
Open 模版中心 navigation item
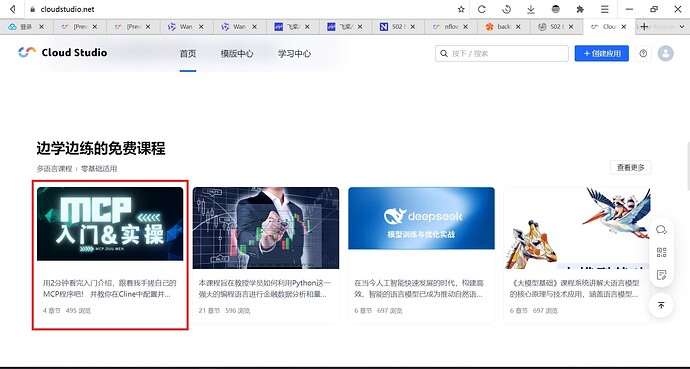coord(237,54)
